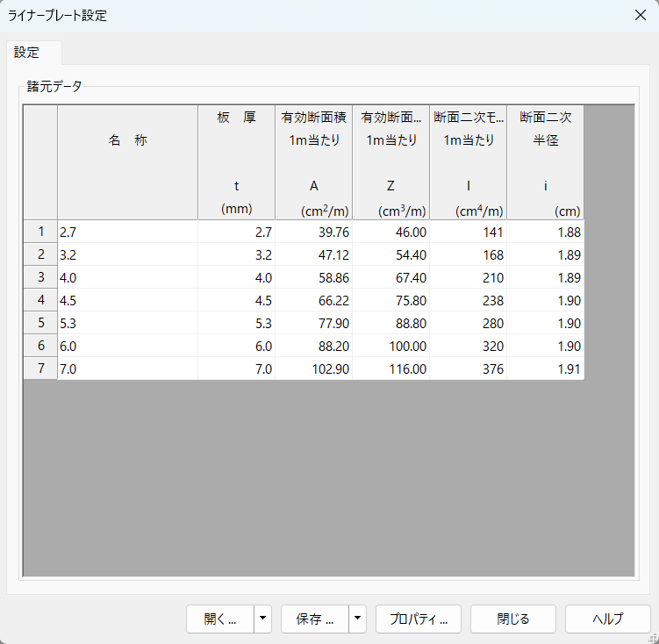This screenshot has width=659, height=644.
Task: Click the moment of inertia cell 376
Action: pyautogui.click(x=468, y=369)
